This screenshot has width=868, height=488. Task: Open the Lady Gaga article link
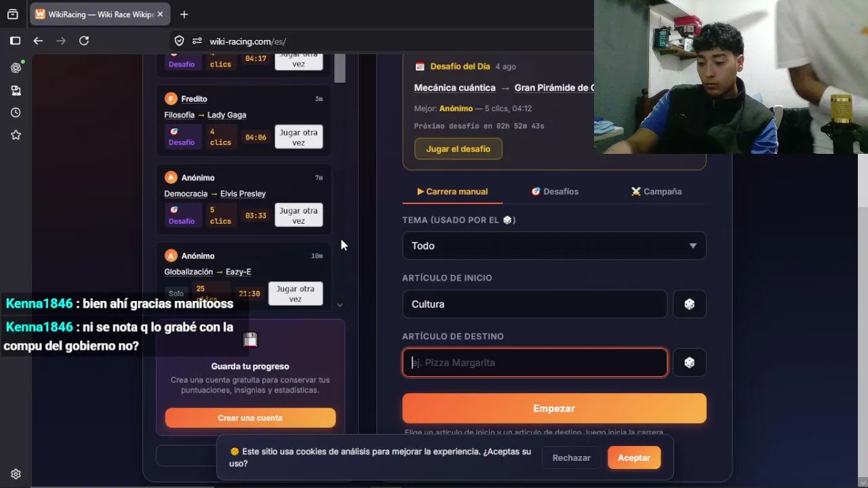pyautogui.click(x=226, y=115)
